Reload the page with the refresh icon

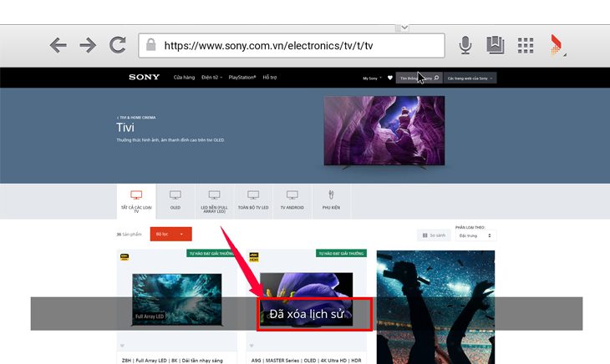pos(118,45)
